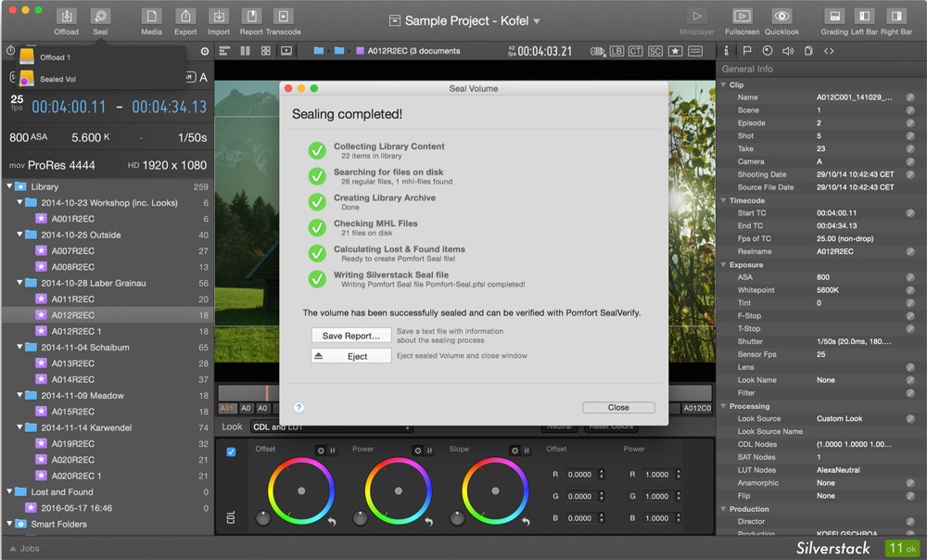Switch to list view mode
The image size is (927, 560).
(x=224, y=51)
